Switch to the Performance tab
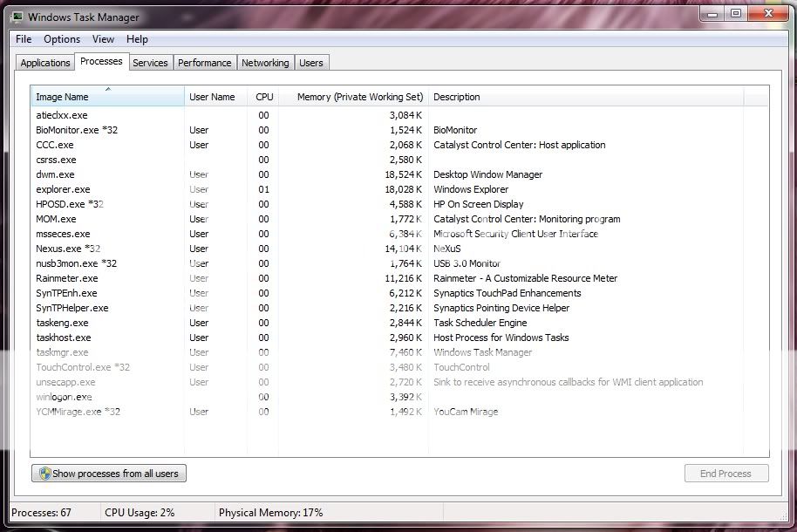 point(205,63)
